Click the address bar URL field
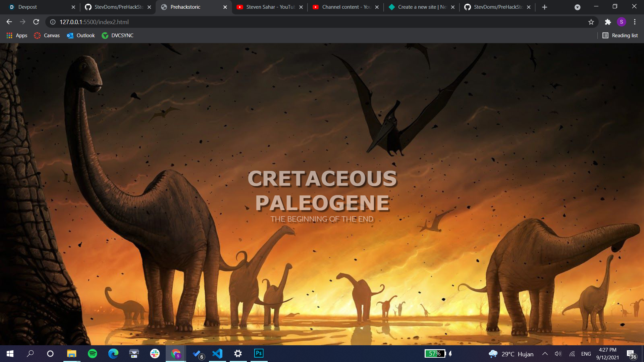The width and height of the screenshot is (644, 362). pyautogui.click(x=302, y=22)
